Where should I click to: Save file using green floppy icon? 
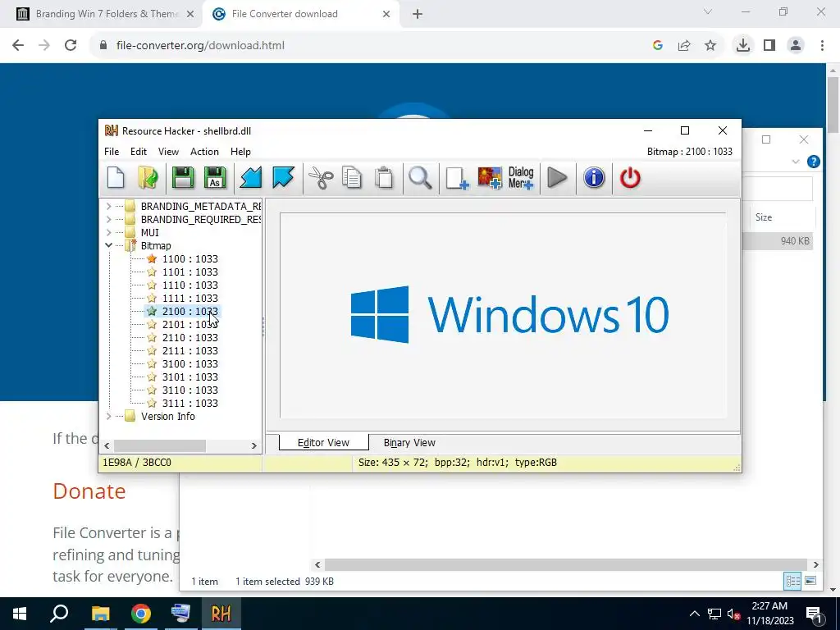(x=183, y=178)
